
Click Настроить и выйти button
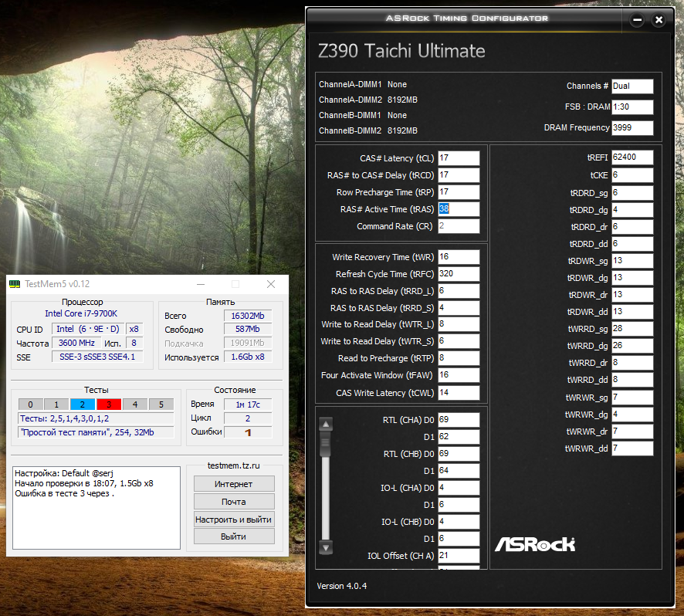pyautogui.click(x=234, y=520)
